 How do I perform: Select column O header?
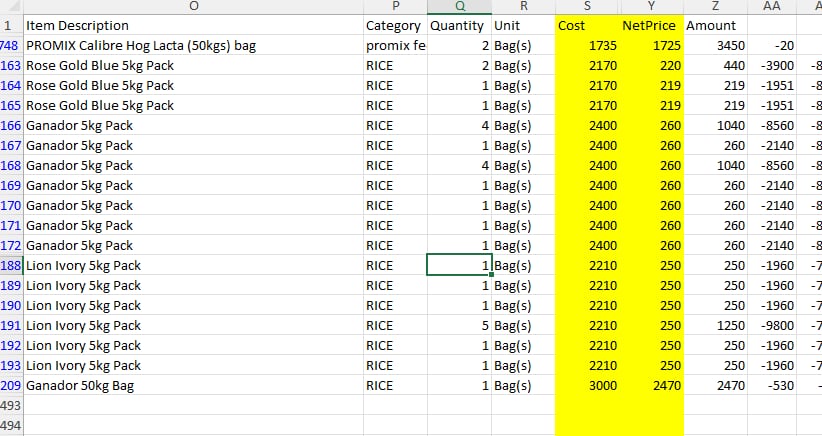click(x=192, y=7)
